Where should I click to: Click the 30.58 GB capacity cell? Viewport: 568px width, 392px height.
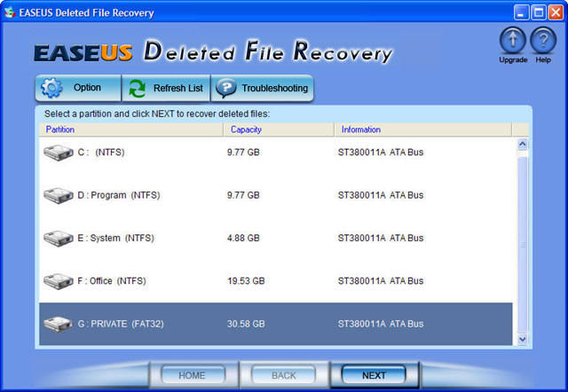pos(246,324)
